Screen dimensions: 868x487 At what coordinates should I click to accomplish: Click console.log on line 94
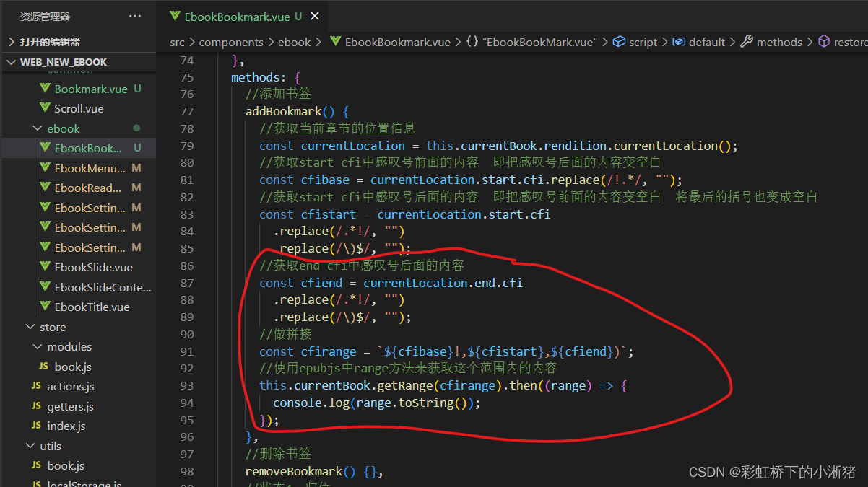(x=311, y=403)
